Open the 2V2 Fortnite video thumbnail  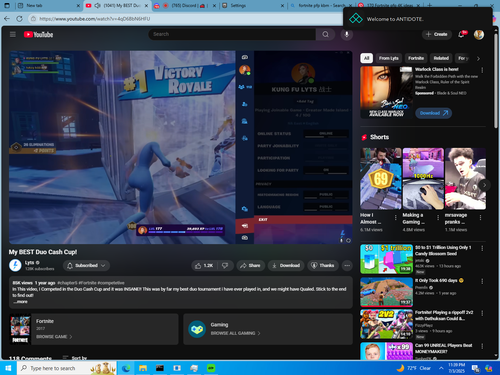point(386,324)
